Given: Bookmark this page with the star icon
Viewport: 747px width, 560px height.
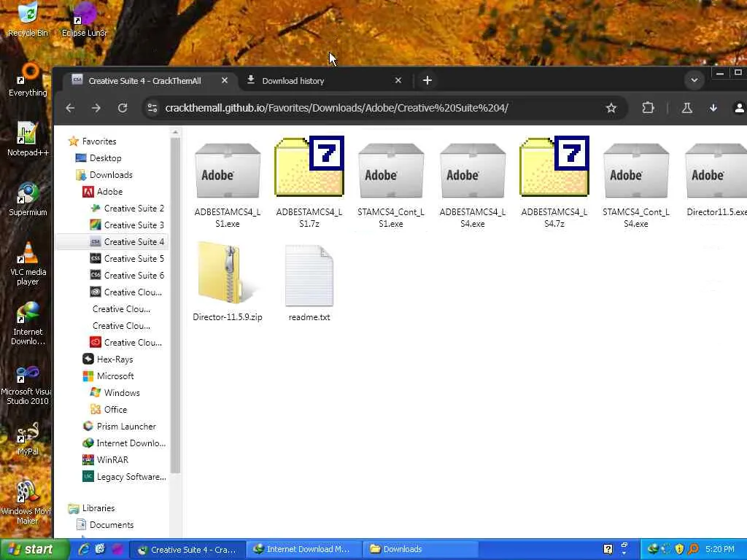Looking at the screenshot, I should tap(611, 108).
